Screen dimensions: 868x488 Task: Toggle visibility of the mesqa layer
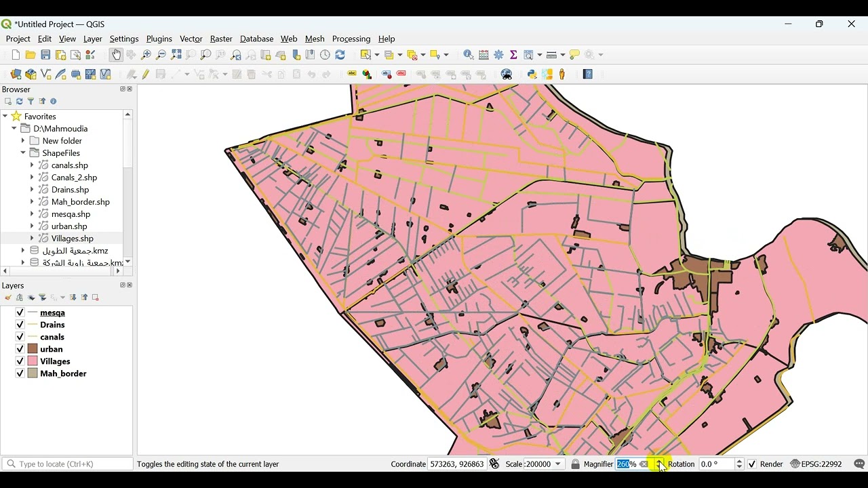click(20, 312)
